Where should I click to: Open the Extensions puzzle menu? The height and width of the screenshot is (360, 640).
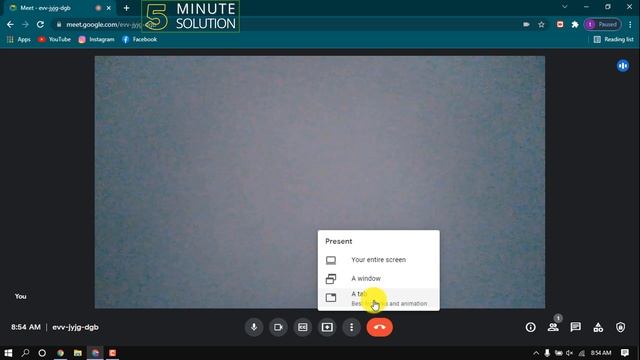coord(575,24)
